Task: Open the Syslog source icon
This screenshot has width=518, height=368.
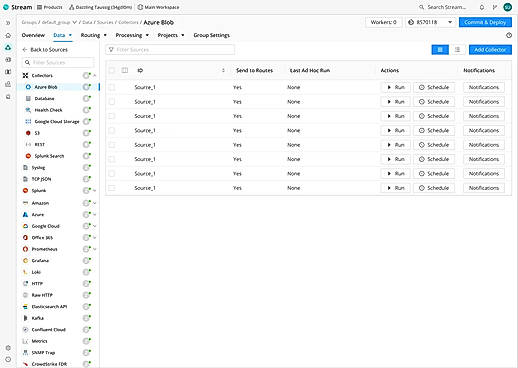Action: [25, 168]
